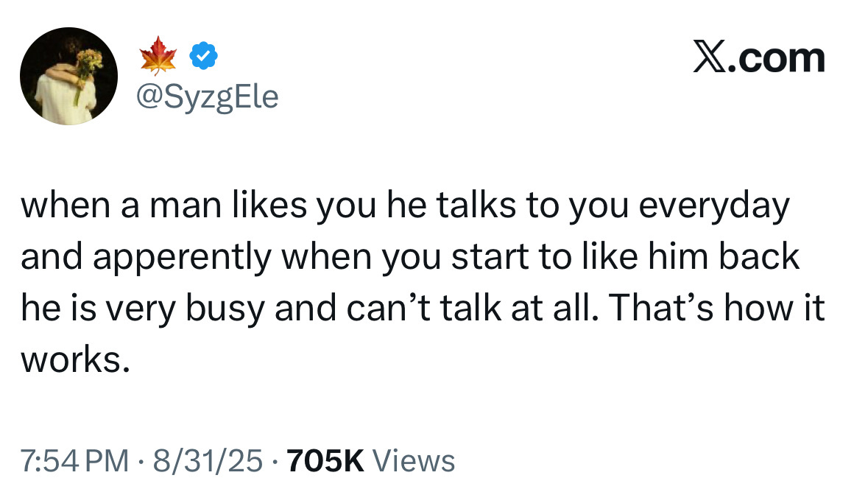868x492 pixels.
Task: Click the X logo in watermark
Action: pos(710,57)
